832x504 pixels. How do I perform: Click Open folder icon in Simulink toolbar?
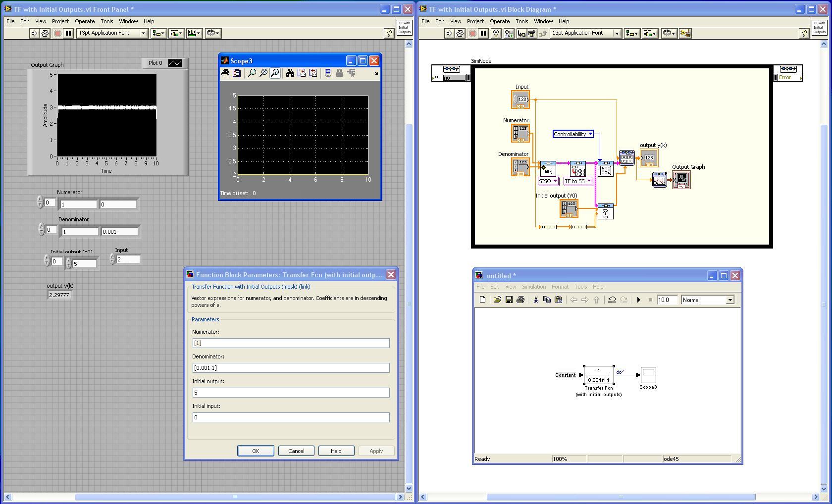click(x=497, y=300)
